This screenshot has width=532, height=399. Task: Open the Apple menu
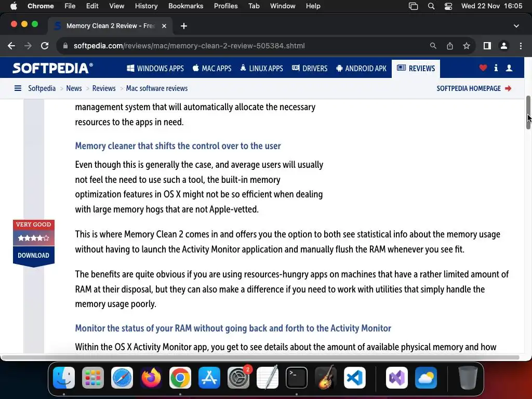point(14,6)
